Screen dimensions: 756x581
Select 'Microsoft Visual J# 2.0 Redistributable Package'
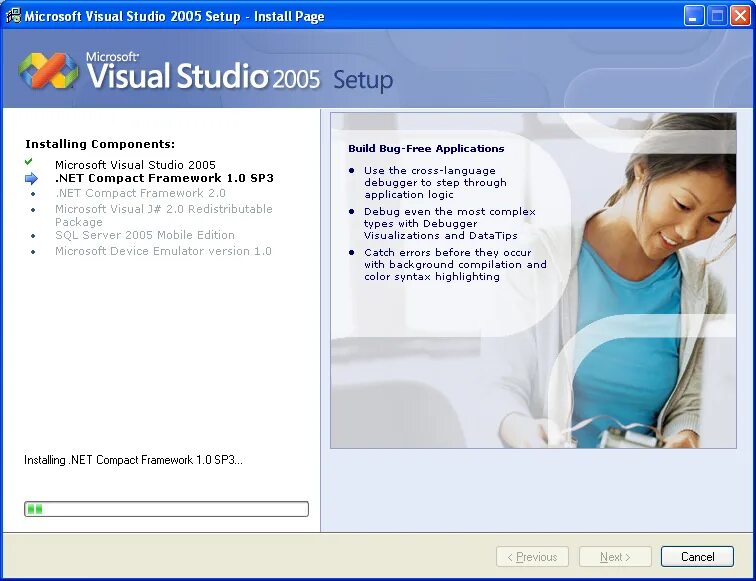pyautogui.click(x=163, y=216)
